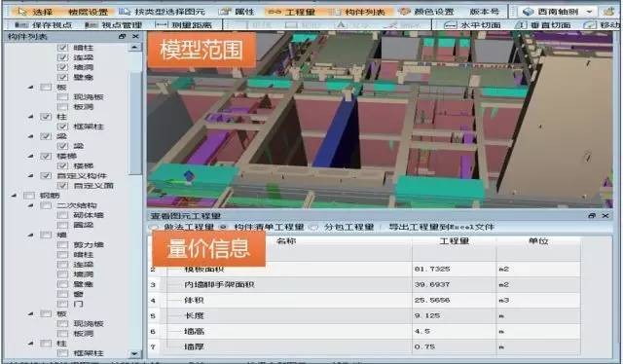Open 颜色设置 color settings

426,12
